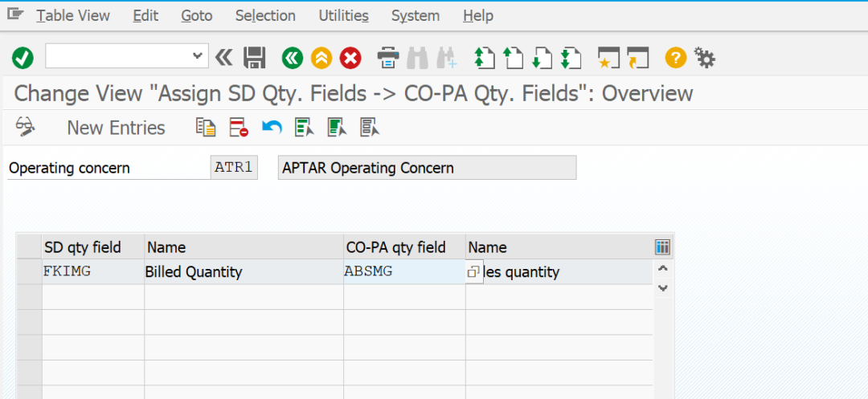Click the ATR1 operating concern field

234,168
